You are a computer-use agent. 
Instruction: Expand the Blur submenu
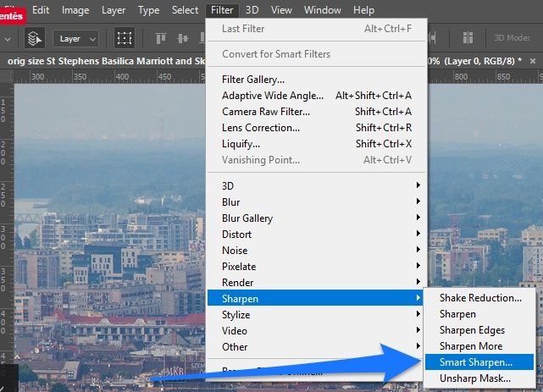[315, 202]
